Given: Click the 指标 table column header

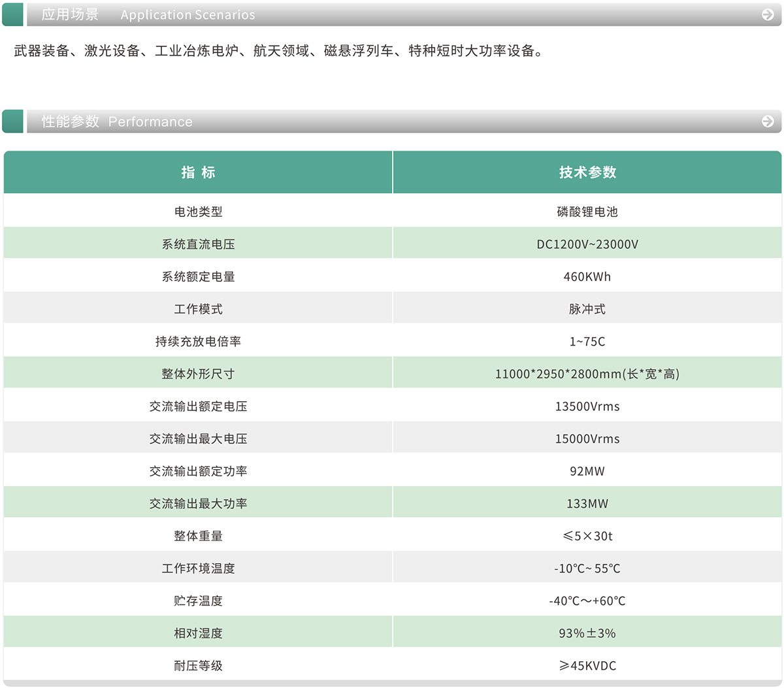Looking at the screenshot, I should [198, 172].
